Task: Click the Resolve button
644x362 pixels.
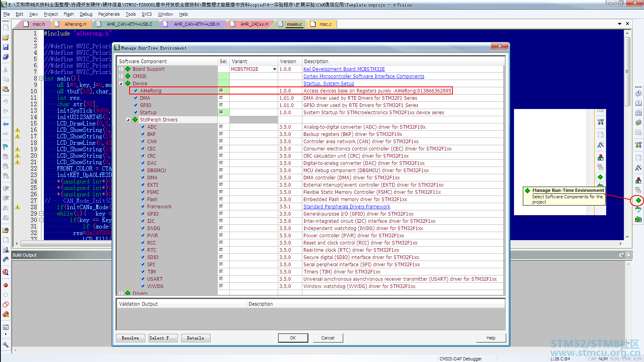Action: tap(130, 338)
